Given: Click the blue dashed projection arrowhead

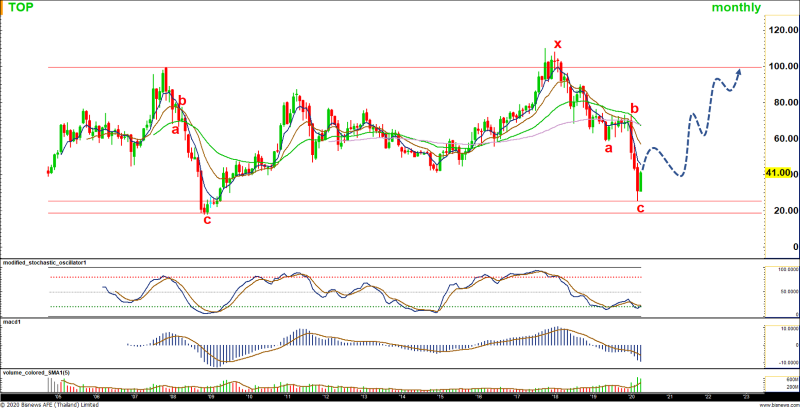Looking at the screenshot, I should 738,71.
